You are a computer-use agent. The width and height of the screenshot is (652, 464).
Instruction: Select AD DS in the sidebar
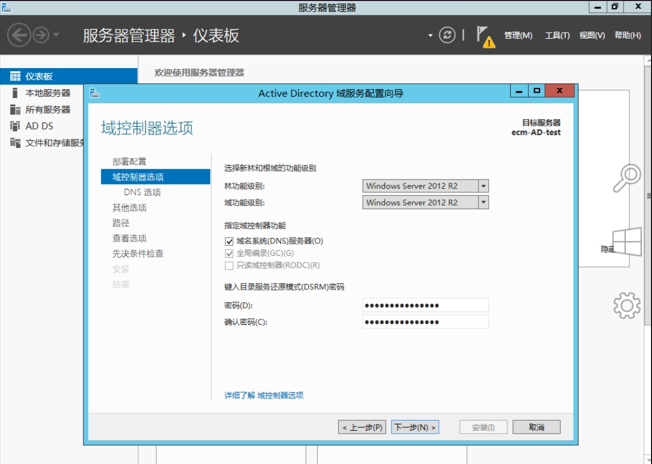coord(42,126)
